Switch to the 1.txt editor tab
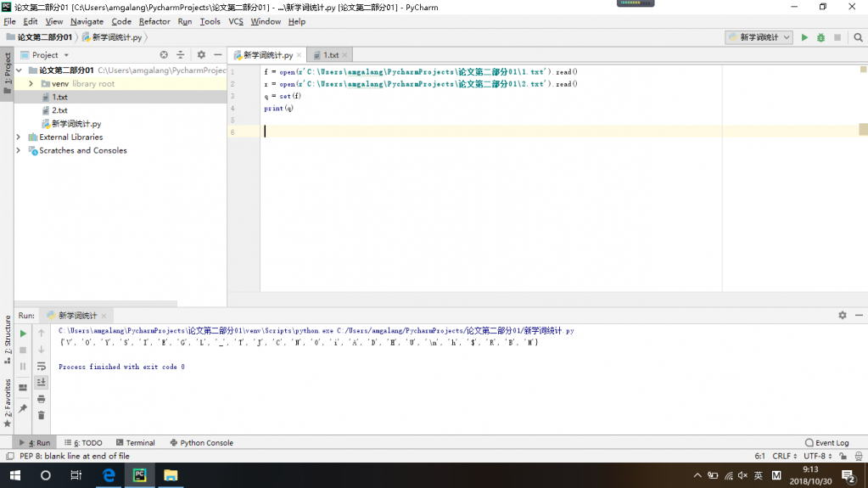Viewport: 868px width, 488px height. coord(330,55)
